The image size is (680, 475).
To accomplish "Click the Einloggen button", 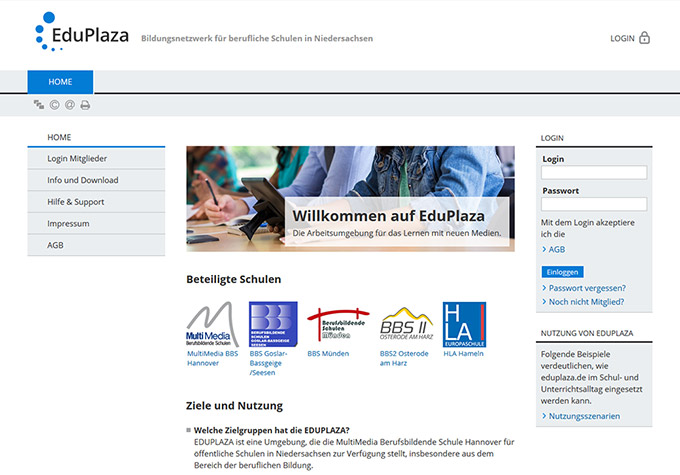I will pyautogui.click(x=562, y=272).
